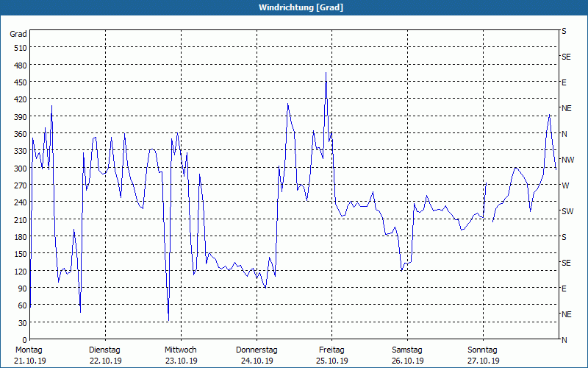Click the date 22.10.19
This screenshot has height=368, width=588.
coord(106,361)
